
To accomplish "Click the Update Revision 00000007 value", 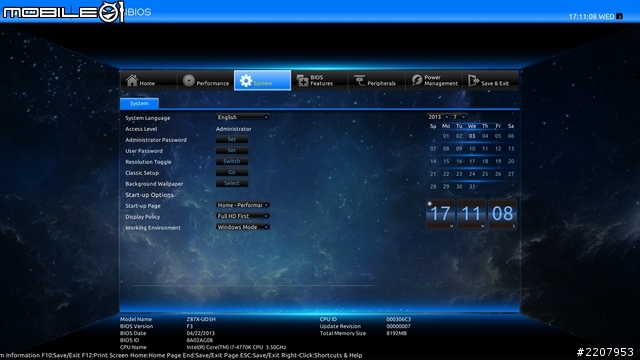I will (398, 327).
